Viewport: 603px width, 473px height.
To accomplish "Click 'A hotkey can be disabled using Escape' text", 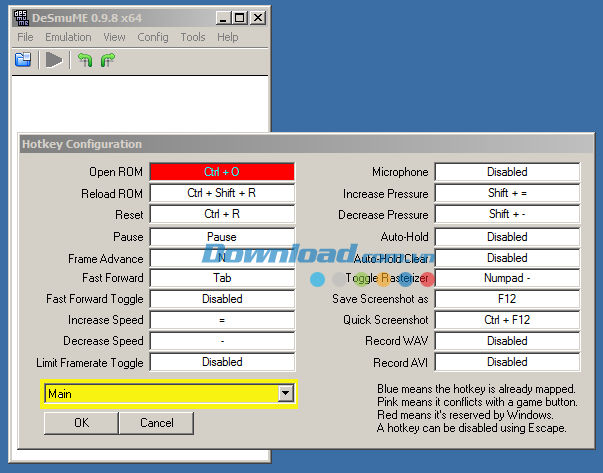I will tap(471, 428).
